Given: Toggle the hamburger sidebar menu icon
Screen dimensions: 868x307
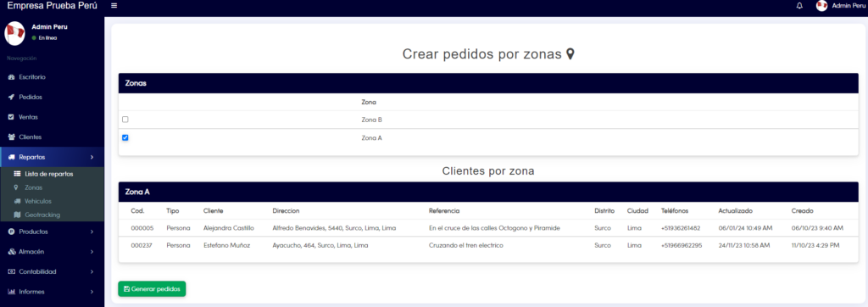Looking at the screenshot, I should pyautogui.click(x=114, y=6).
